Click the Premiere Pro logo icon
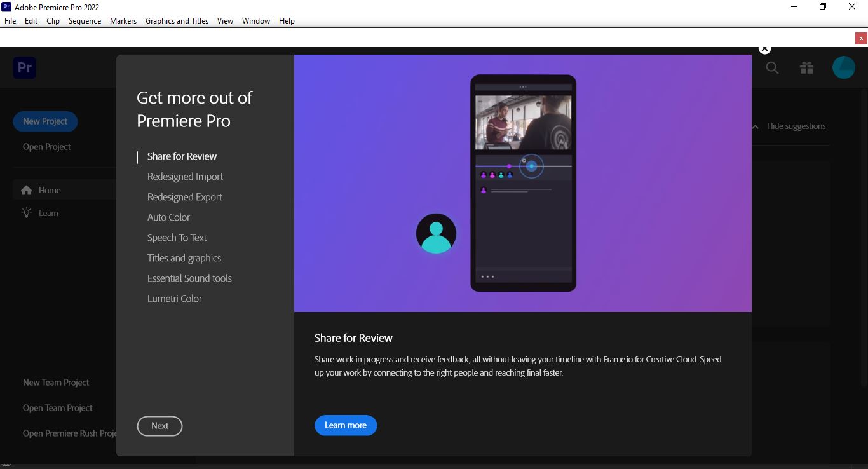Screen dimensions: 868x469 (25, 67)
